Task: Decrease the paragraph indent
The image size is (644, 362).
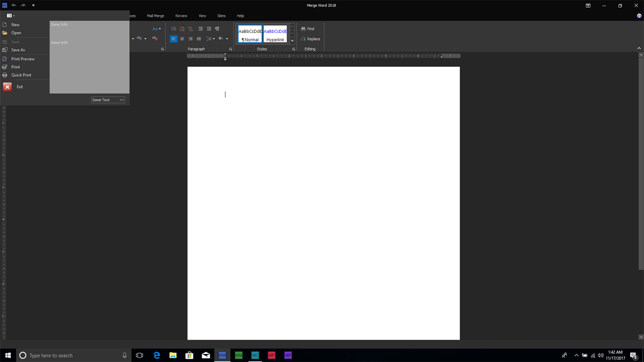Action: (x=200, y=29)
